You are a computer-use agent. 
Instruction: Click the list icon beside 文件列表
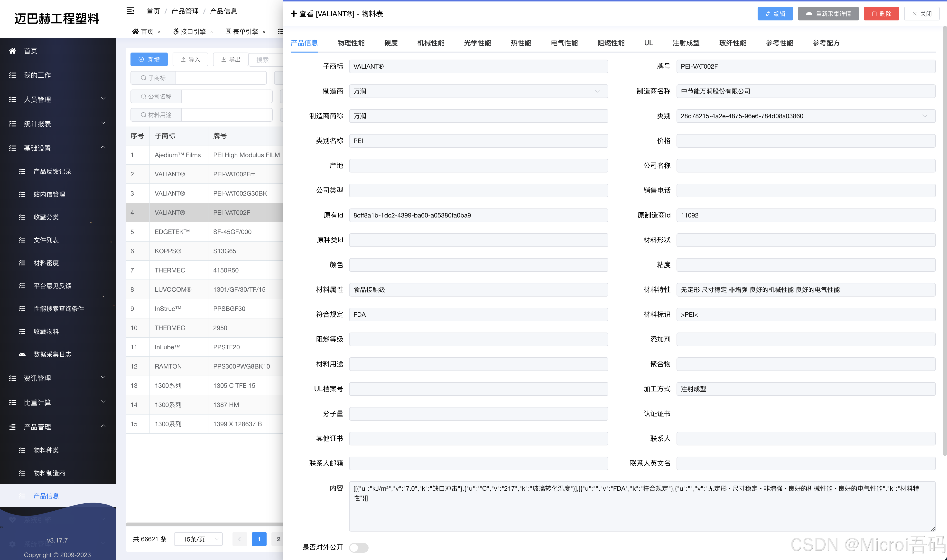pyautogui.click(x=22, y=240)
